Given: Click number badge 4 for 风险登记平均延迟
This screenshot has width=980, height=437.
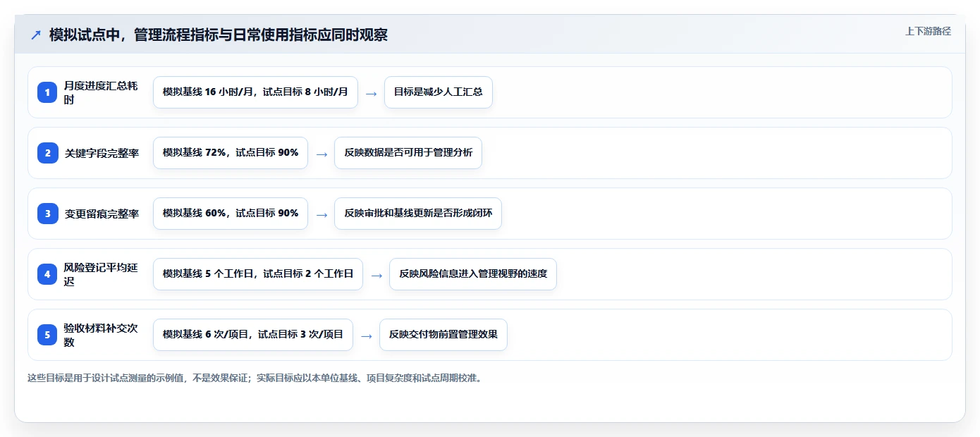Looking at the screenshot, I should (47, 274).
